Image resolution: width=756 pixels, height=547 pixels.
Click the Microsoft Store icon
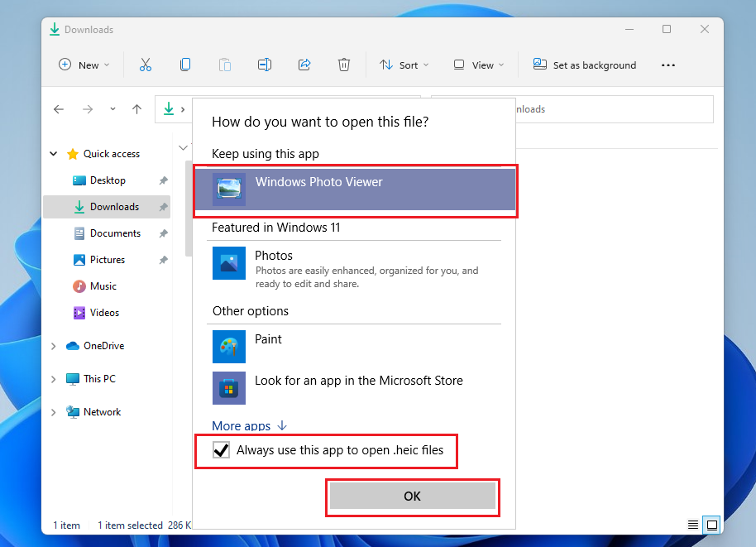(229, 388)
